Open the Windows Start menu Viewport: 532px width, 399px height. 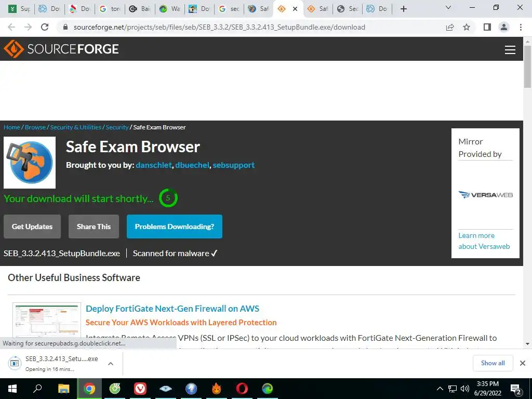(12, 389)
